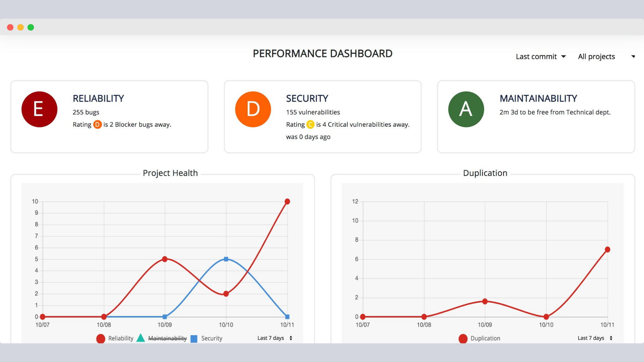The width and height of the screenshot is (644, 362).
Task: Open Duplication Last 7 days selector
Action: (x=595, y=338)
